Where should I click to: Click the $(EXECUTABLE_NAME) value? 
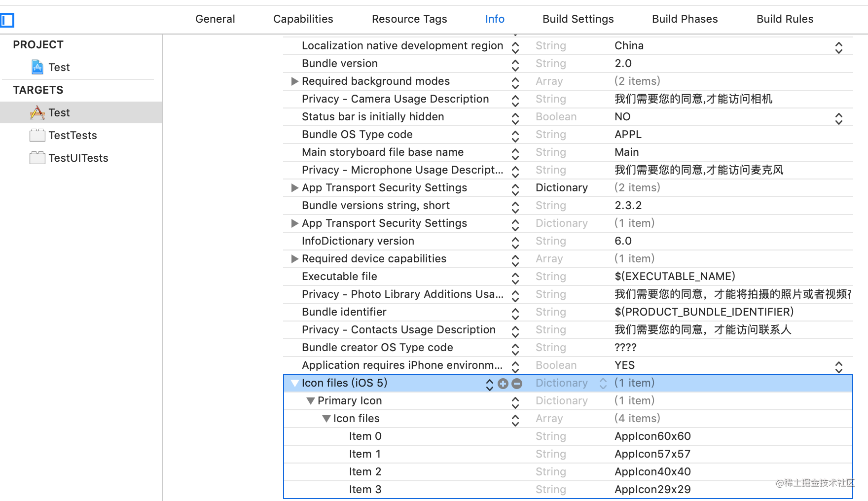[675, 276]
